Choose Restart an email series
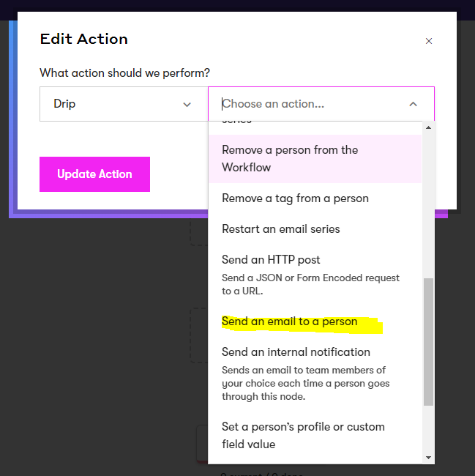 (315, 229)
